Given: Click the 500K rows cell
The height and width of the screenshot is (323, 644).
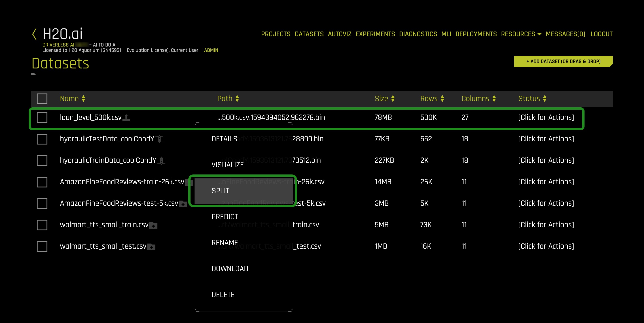Looking at the screenshot, I should (x=428, y=117).
